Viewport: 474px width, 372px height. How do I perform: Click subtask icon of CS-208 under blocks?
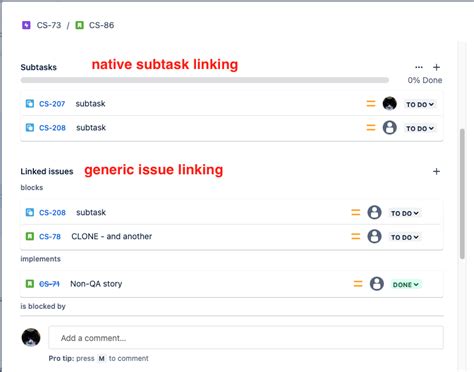pos(30,212)
